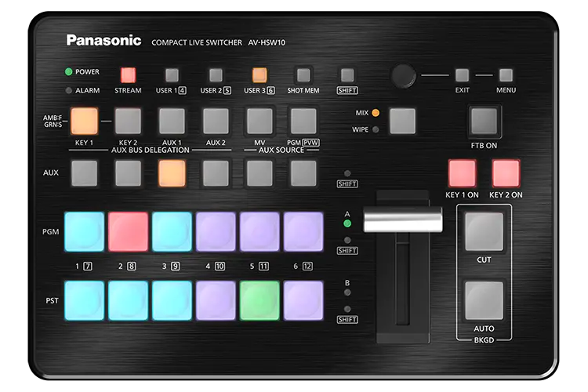Select PGM source 4 purple button
Viewport: 588px width, 392px height.
216,231
